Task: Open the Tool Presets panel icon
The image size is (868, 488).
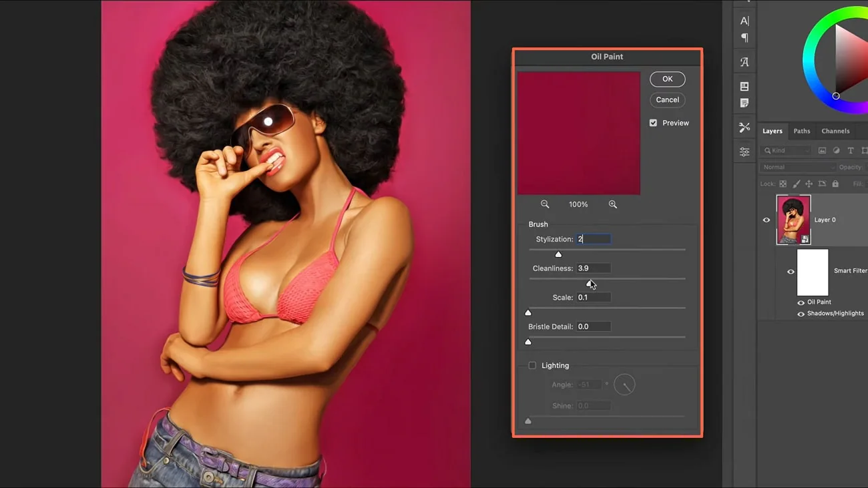Action: (x=744, y=127)
